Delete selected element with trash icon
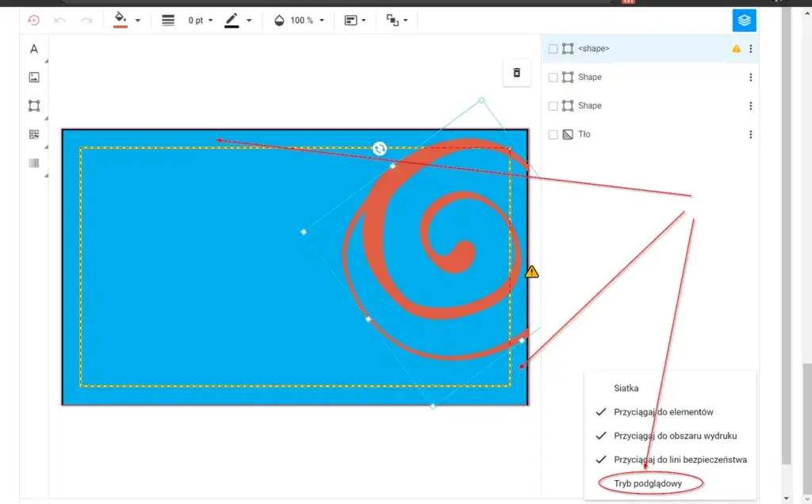This screenshot has width=812, height=504. tap(517, 73)
